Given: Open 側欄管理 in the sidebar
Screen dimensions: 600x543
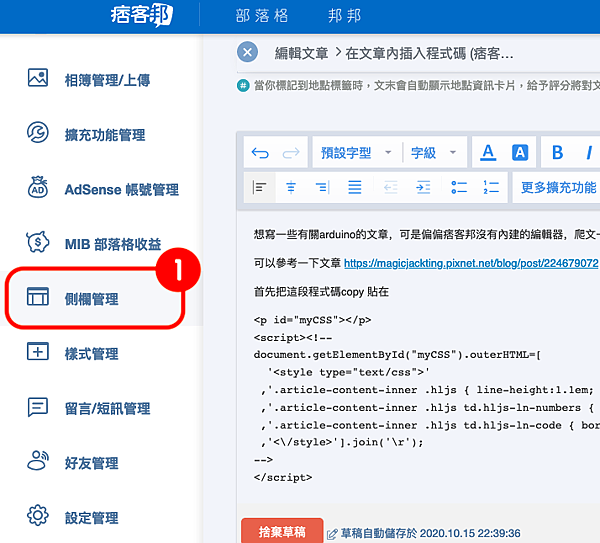Looking at the screenshot, I should coord(91,299).
